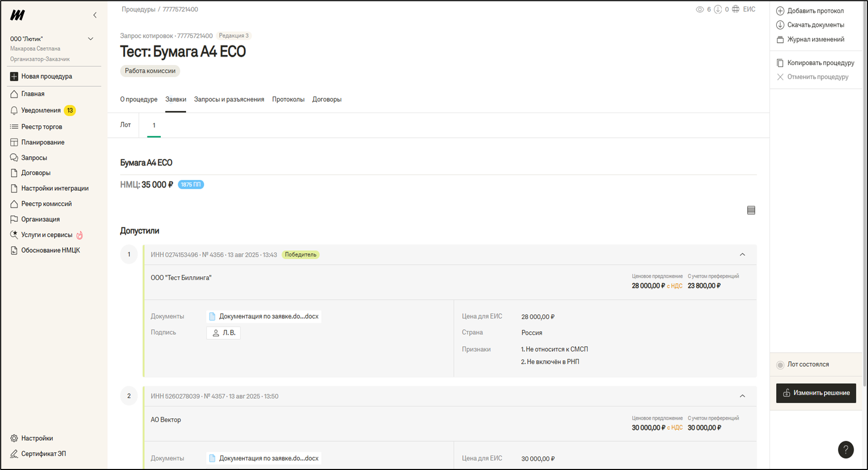Click the help question mark icon

click(845, 449)
